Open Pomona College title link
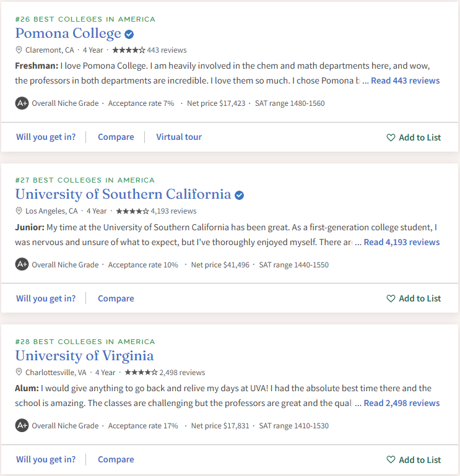 click(x=68, y=33)
